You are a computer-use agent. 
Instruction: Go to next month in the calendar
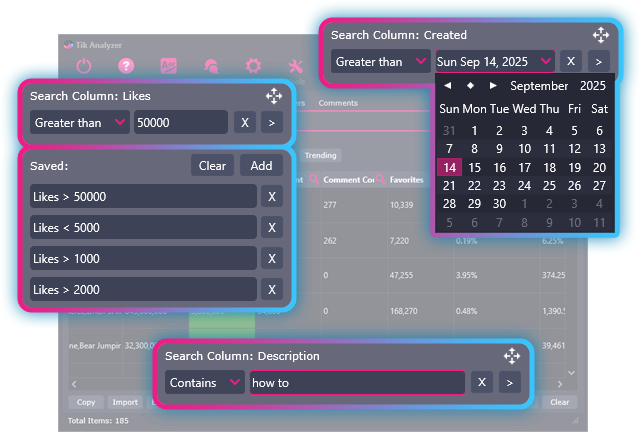(492, 86)
